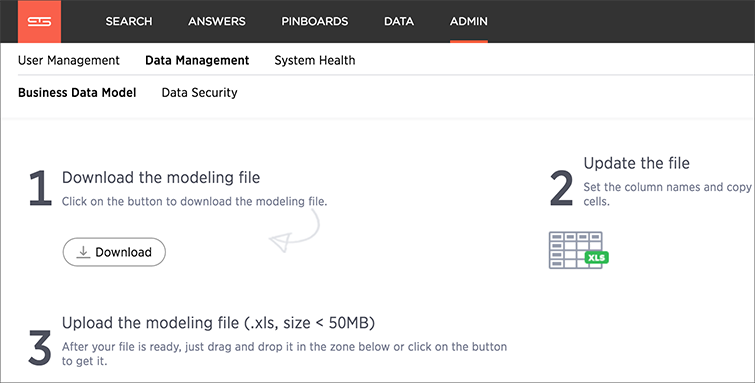Viewport: 755px width, 383px height.
Task: Select the Data Management tab
Action: click(x=197, y=60)
